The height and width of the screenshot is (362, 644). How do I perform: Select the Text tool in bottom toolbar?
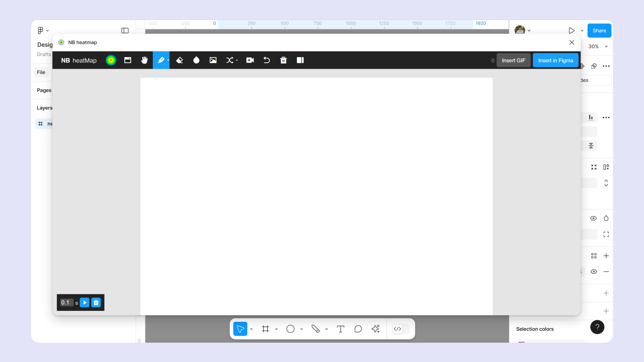(x=341, y=329)
